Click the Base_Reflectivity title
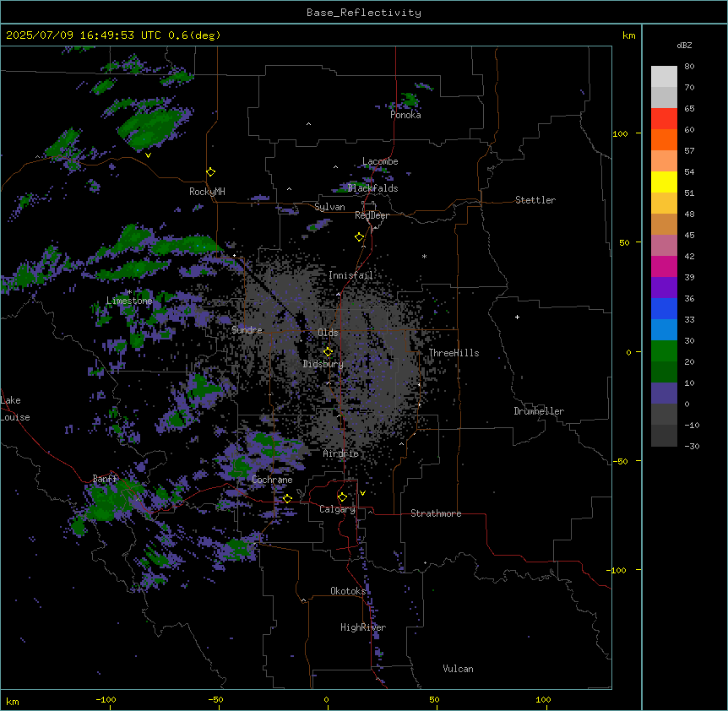The height and width of the screenshot is (711, 728). [x=364, y=13]
